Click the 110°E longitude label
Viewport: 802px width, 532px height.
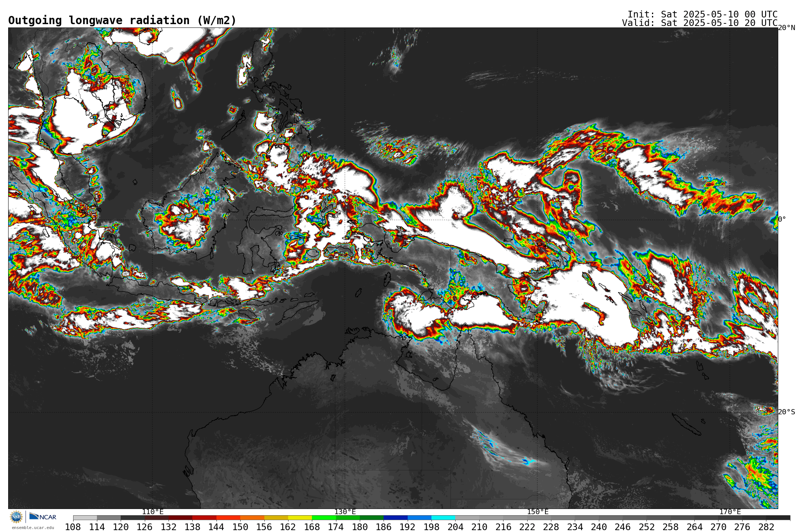click(153, 512)
